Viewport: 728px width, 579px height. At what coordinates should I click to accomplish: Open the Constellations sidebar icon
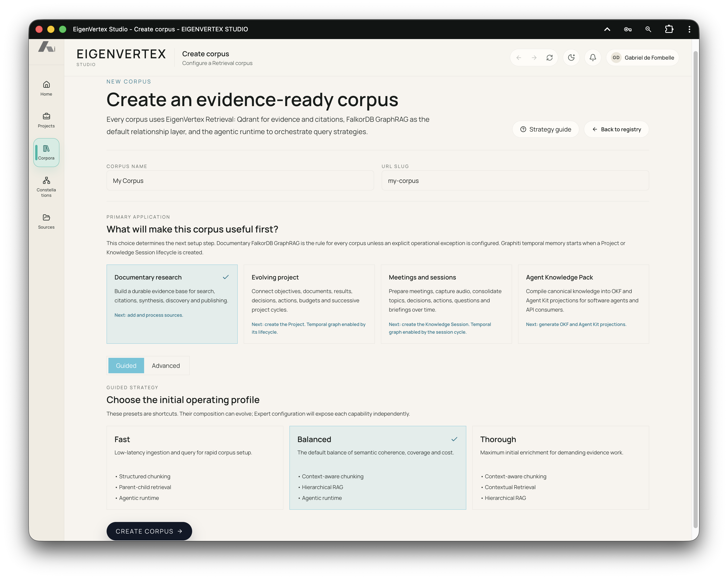coord(46,180)
